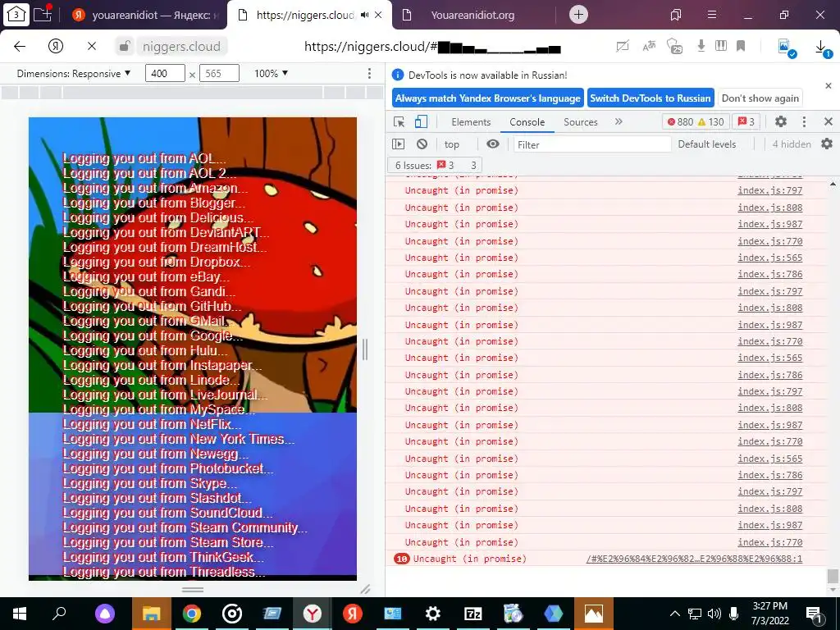The height and width of the screenshot is (630, 840).
Task: Switch to the Elements tab
Action: [471, 122]
